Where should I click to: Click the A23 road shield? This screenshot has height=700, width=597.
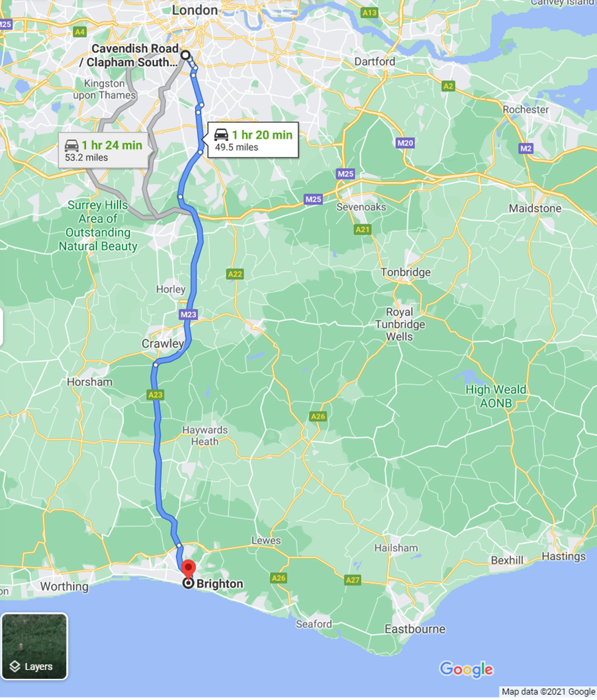point(156,394)
